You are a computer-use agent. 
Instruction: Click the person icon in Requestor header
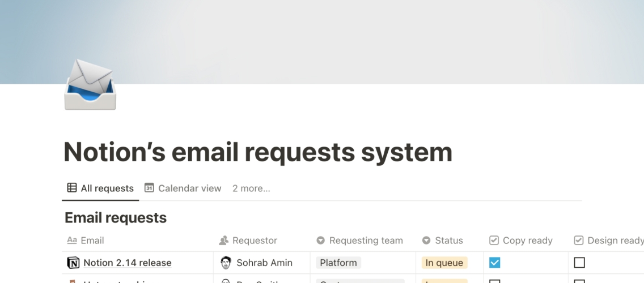coord(223,241)
